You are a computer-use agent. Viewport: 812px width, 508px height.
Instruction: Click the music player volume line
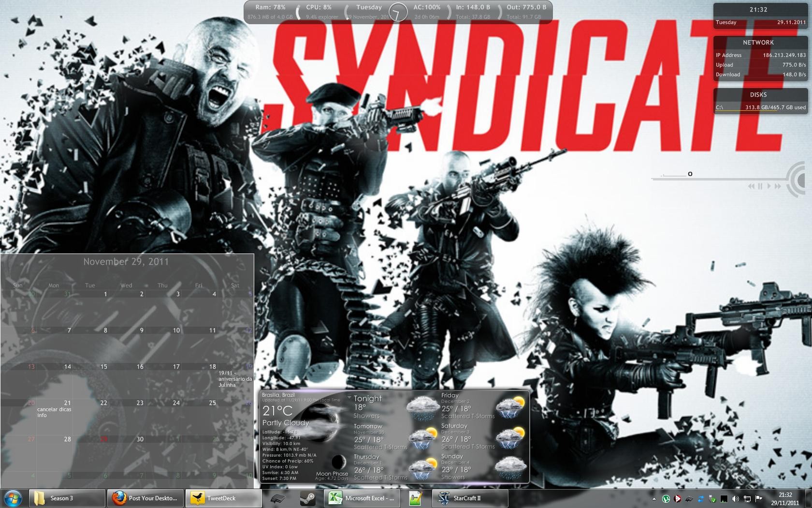tap(674, 175)
